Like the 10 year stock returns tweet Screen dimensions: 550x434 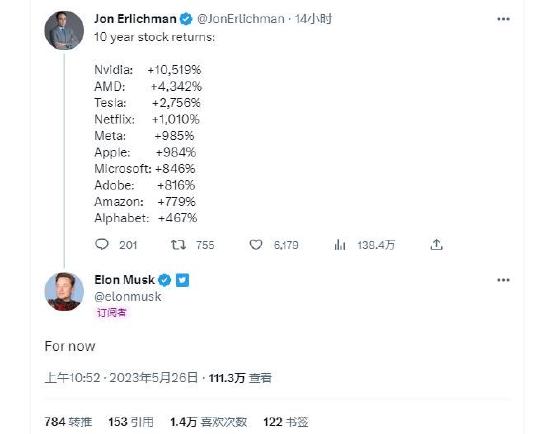[256, 245]
